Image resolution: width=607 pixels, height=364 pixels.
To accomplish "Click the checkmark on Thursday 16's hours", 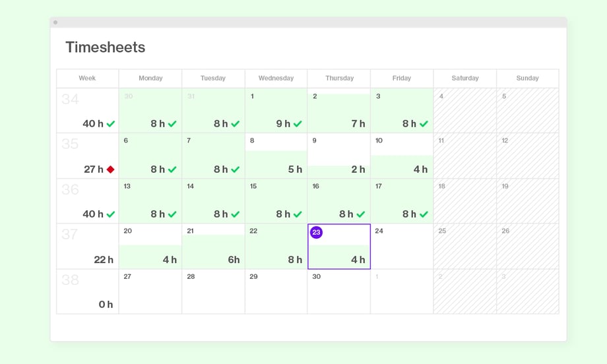I will 360,214.
